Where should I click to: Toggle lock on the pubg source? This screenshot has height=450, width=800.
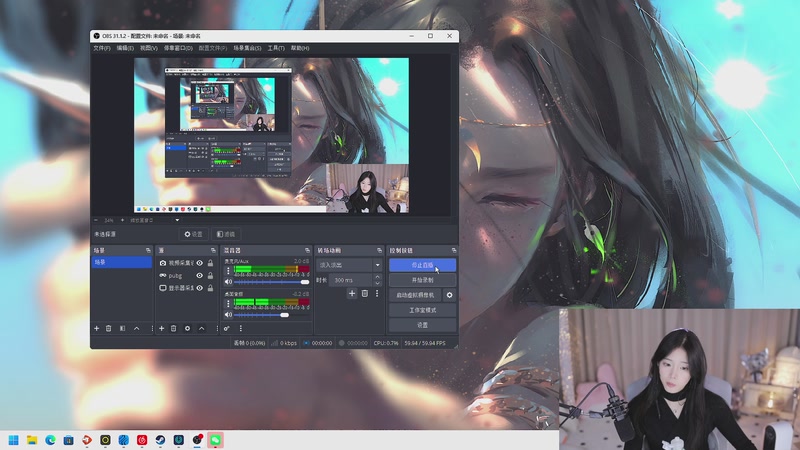coord(210,276)
